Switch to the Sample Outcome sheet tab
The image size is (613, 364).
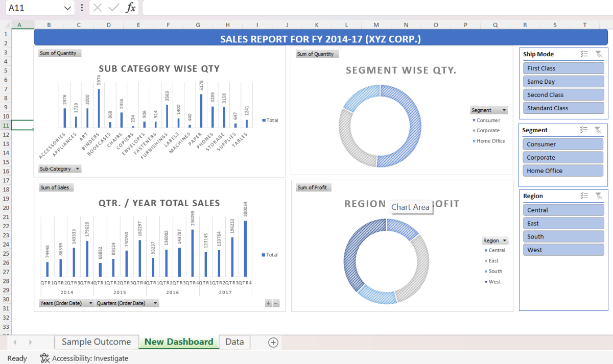(x=96, y=342)
